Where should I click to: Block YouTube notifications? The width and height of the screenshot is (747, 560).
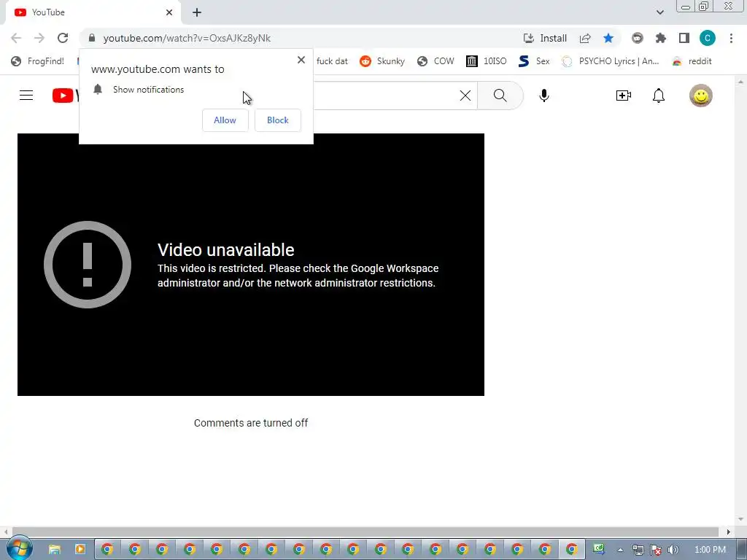click(x=278, y=120)
